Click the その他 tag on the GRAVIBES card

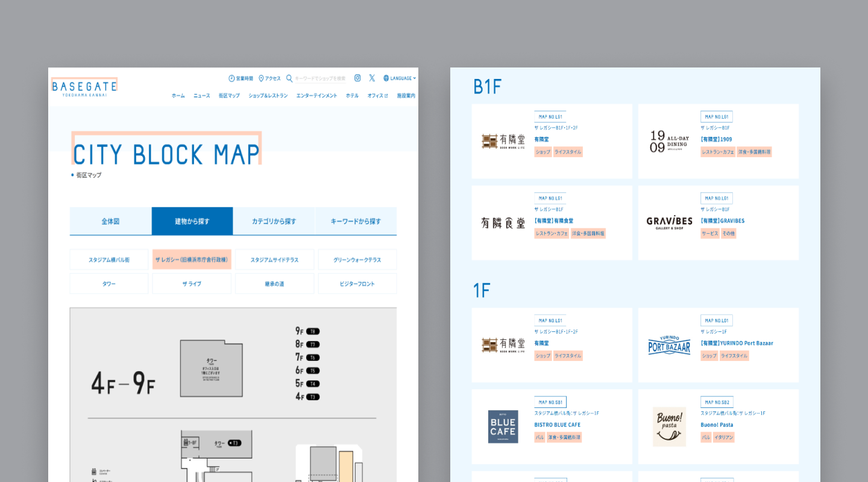tap(728, 233)
